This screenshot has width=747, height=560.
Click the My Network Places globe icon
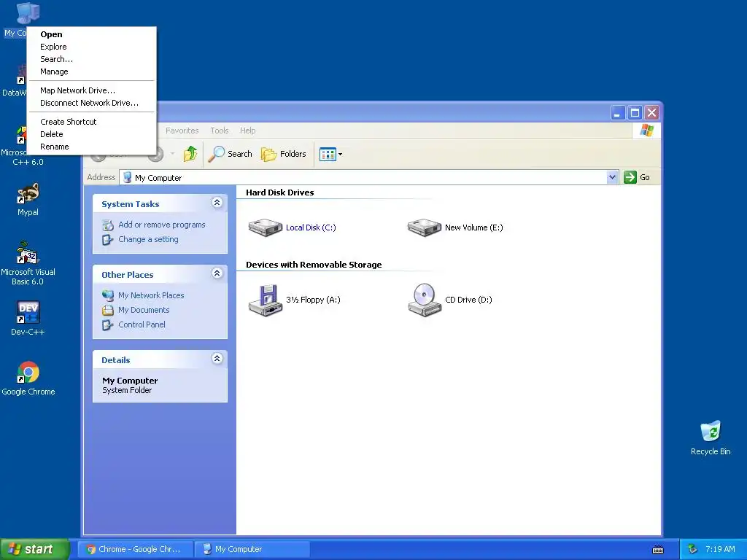click(x=108, y=295)
